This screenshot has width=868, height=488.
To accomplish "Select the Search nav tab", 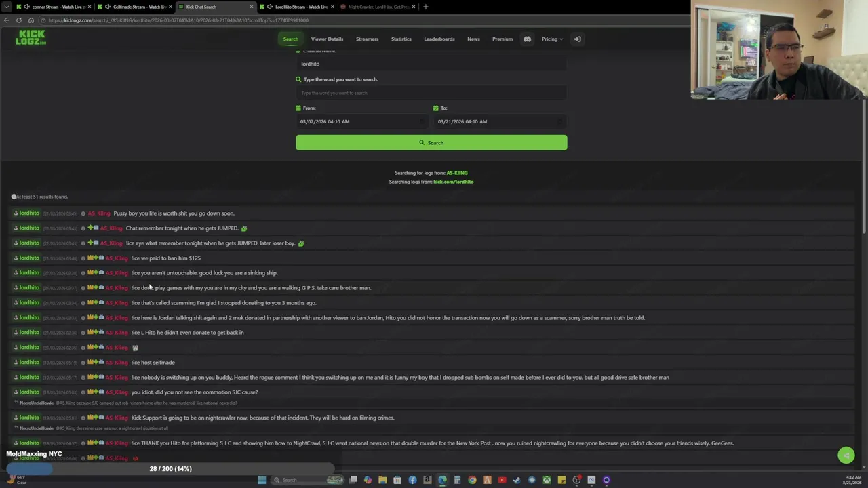I will [290, 39].
